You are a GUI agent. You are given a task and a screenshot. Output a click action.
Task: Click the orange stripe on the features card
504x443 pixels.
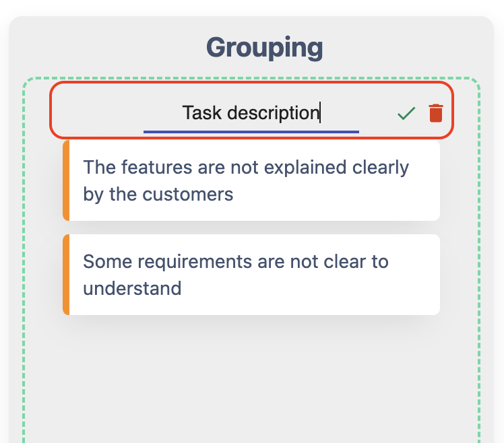(x=66, y=180)
